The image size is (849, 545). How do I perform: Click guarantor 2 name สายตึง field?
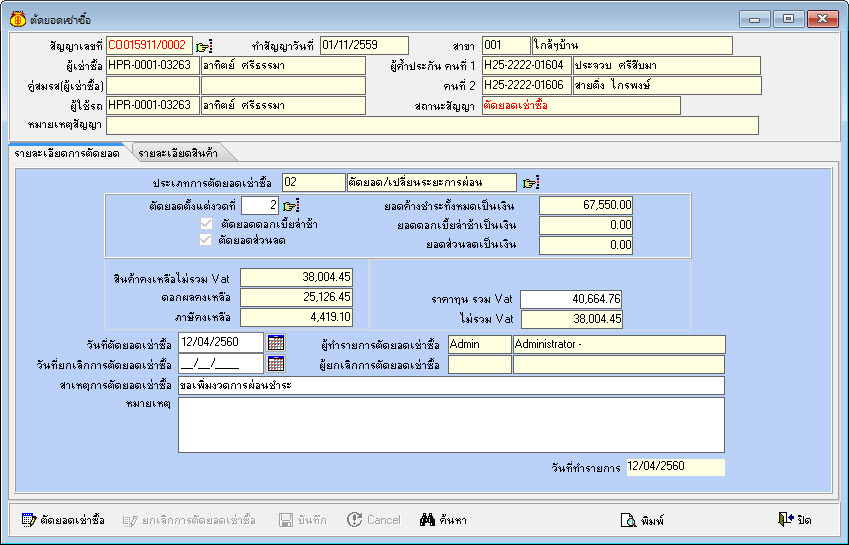[x=667, y=86]
